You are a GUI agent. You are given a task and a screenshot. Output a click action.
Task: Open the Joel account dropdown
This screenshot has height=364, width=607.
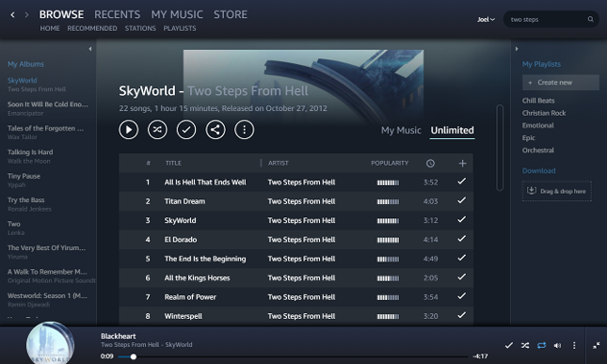pos(486,20)
